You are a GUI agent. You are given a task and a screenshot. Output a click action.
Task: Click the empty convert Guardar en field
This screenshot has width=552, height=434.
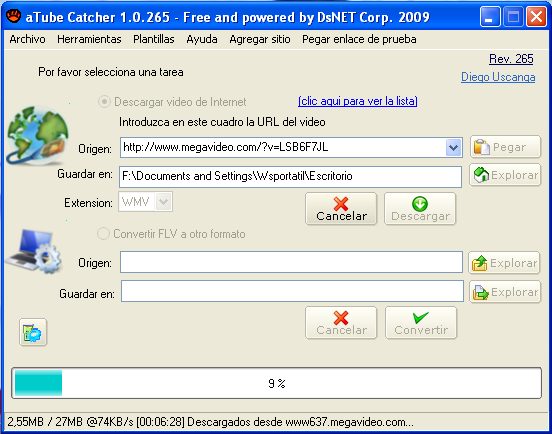click(x=292, y=291)
